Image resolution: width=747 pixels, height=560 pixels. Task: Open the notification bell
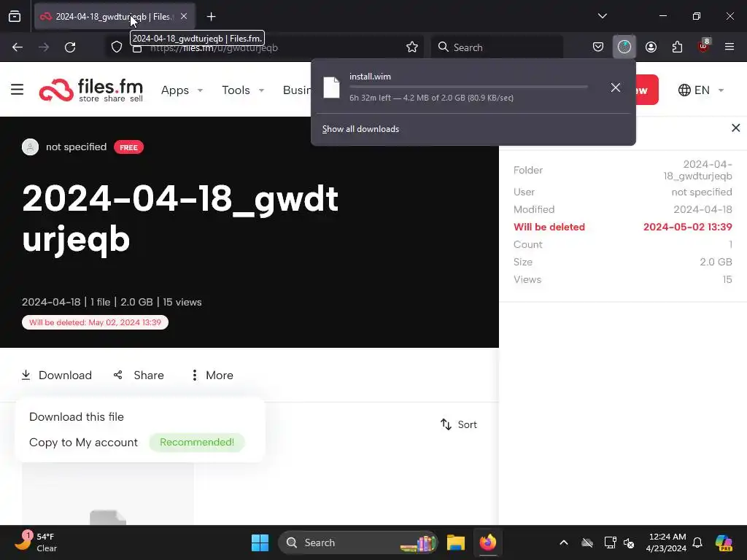point(697,542)
